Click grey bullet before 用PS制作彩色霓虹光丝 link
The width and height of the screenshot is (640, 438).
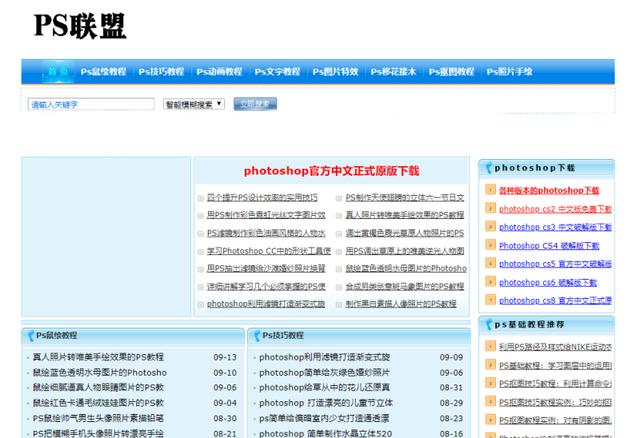tap(200, 216)
